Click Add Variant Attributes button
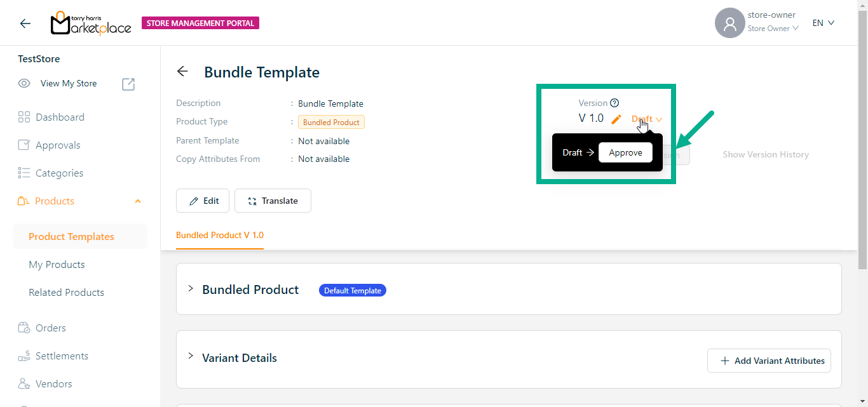The height and width of the screenshot is (407, 868). point(769,361)
